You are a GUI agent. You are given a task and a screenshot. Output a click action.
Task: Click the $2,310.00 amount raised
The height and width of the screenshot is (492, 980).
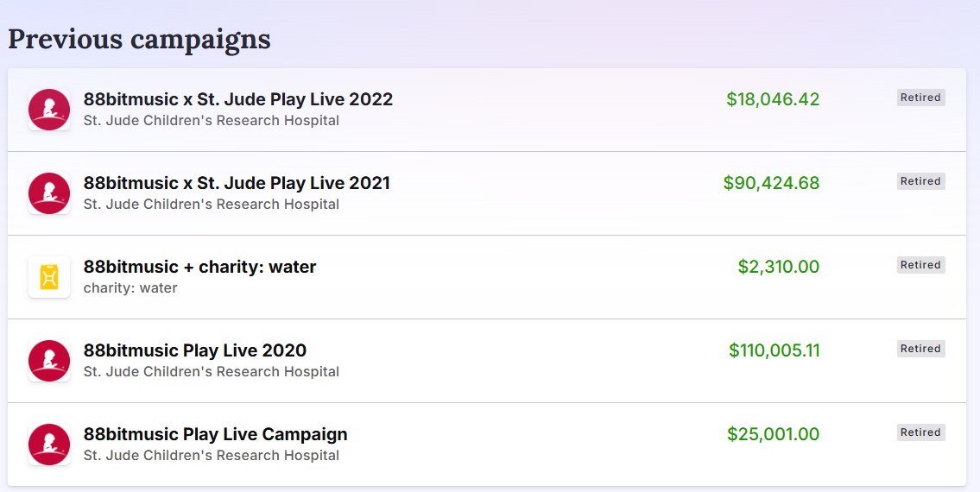[778, 267]
